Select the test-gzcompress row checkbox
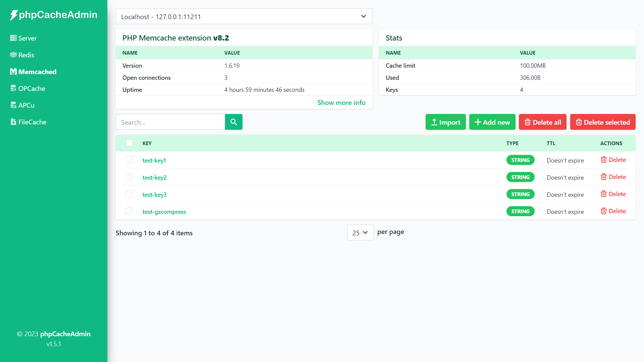This screenshot has height=362, width=644. 129,211
